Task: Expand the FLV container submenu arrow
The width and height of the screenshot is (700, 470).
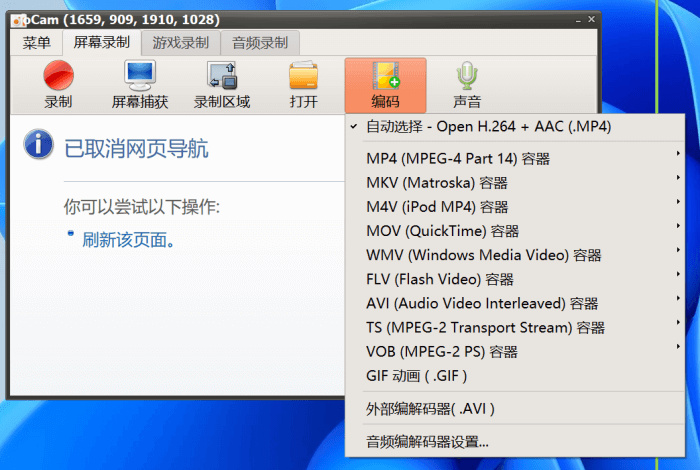Action: tap(678, 274)
